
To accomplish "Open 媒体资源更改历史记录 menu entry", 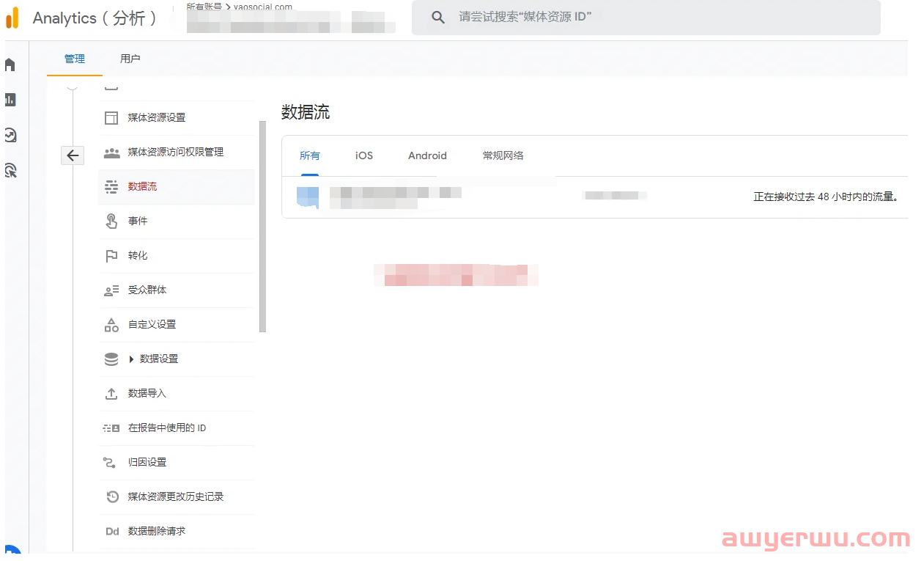I will coord(177,497).
